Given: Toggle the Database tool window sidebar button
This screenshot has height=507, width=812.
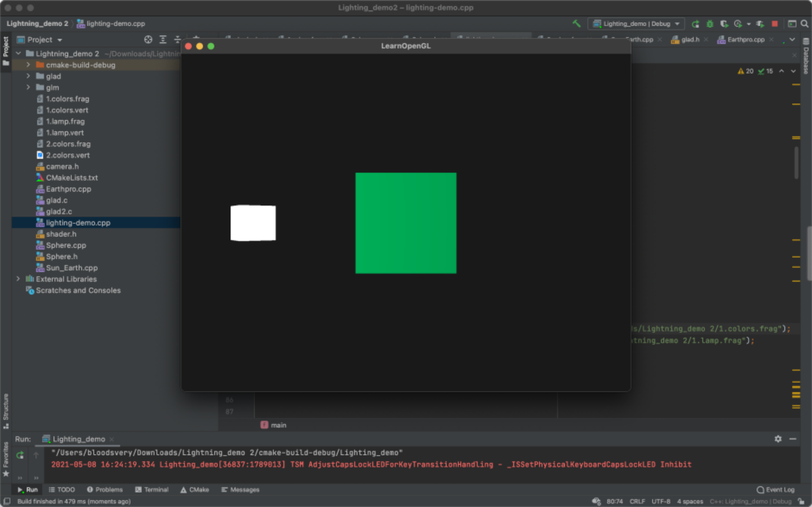Looking at the screenshot, I should pyautogui.click(x=806, y=56).
